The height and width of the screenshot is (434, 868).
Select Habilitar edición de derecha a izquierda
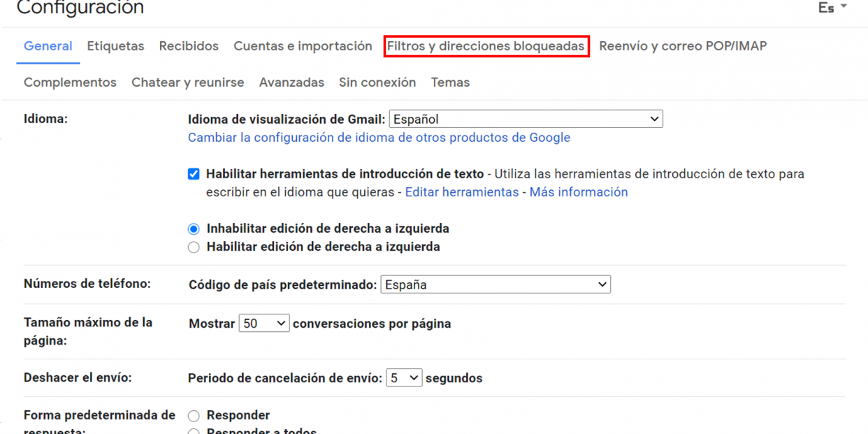click(193, 247)
